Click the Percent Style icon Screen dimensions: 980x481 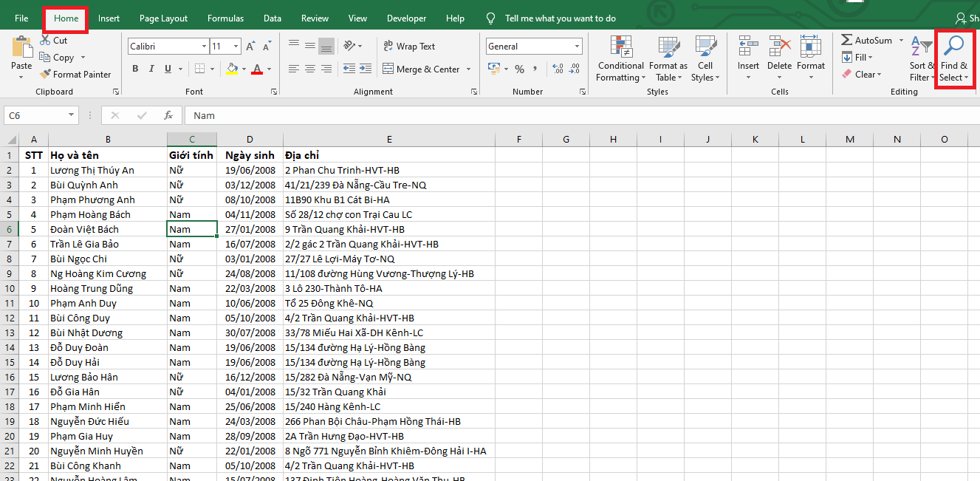[x=518, y=68]
